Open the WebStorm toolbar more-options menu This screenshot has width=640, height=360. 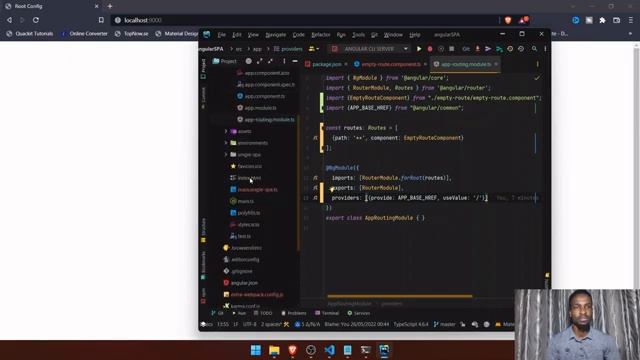[x=545, y=49]
